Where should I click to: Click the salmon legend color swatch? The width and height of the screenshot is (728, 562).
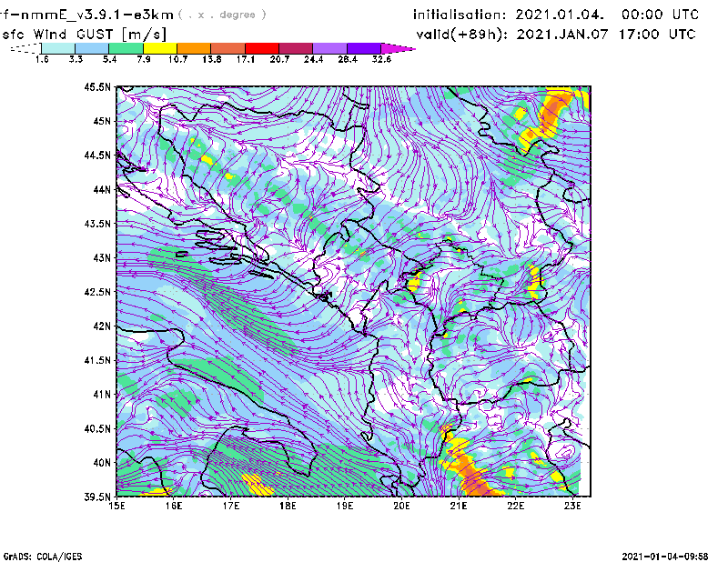(x=228, y=48)
